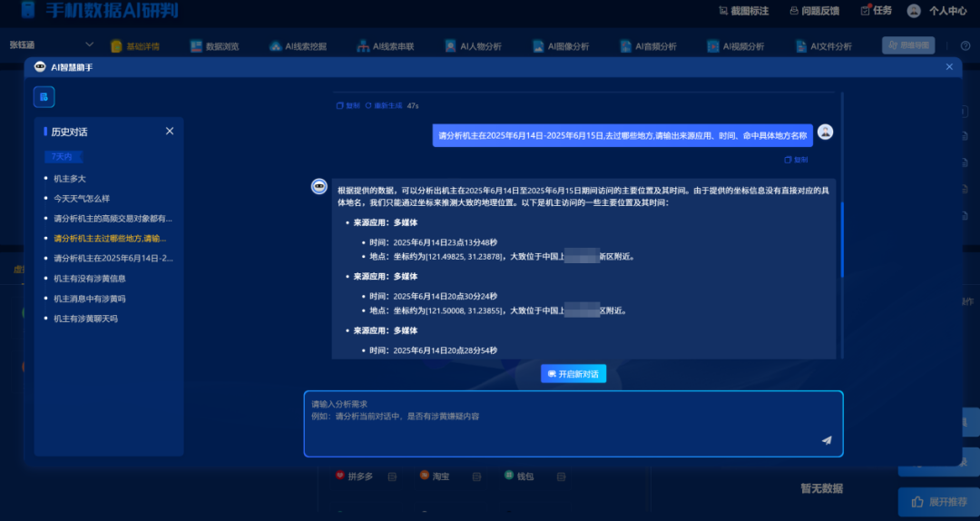This screenshot has width=980, height=521.
Task: Click the copy icon under user message
Action: point(788,160)
